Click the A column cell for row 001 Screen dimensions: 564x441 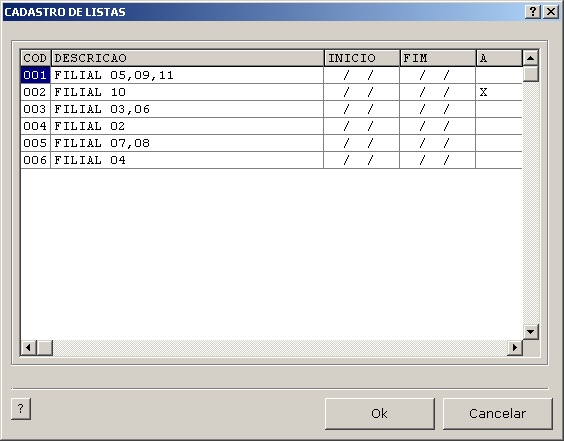pyautogui.click(x=499, y=75)
